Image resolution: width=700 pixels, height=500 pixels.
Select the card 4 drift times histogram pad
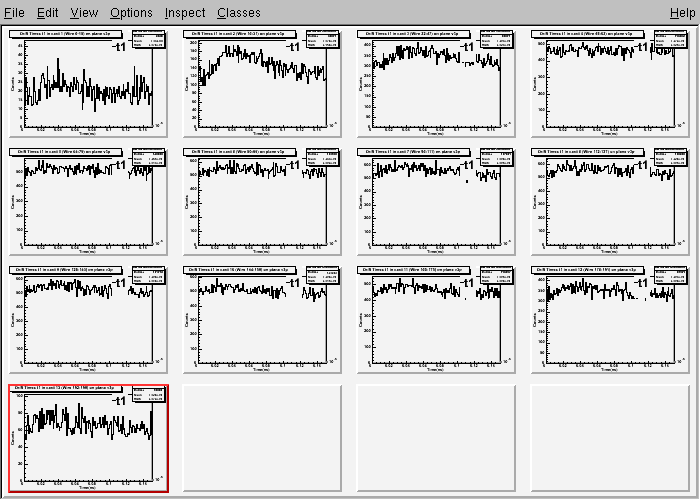click(610, 83)
